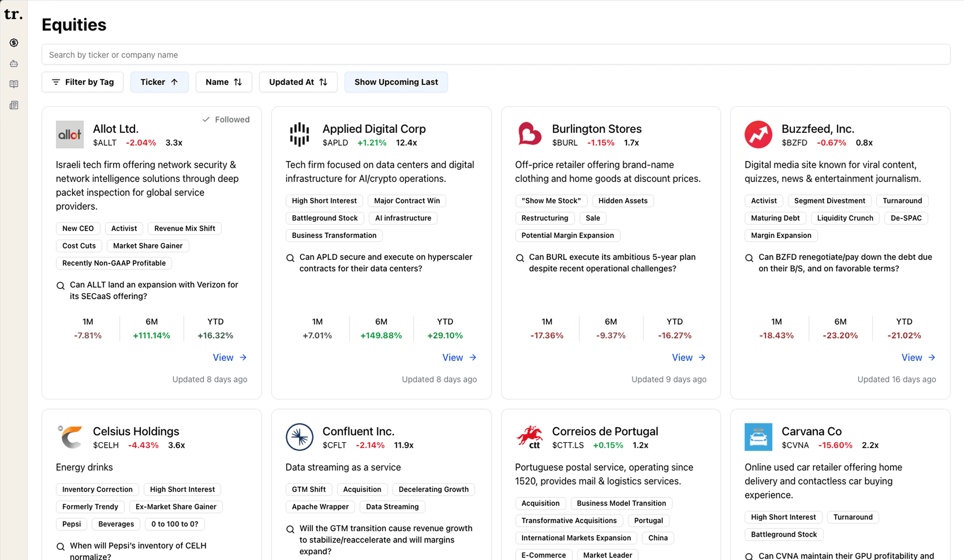This screenshot has width=964, height=560.
Task: Click the Carvana Co company name
Action: [x=811, y=432]
